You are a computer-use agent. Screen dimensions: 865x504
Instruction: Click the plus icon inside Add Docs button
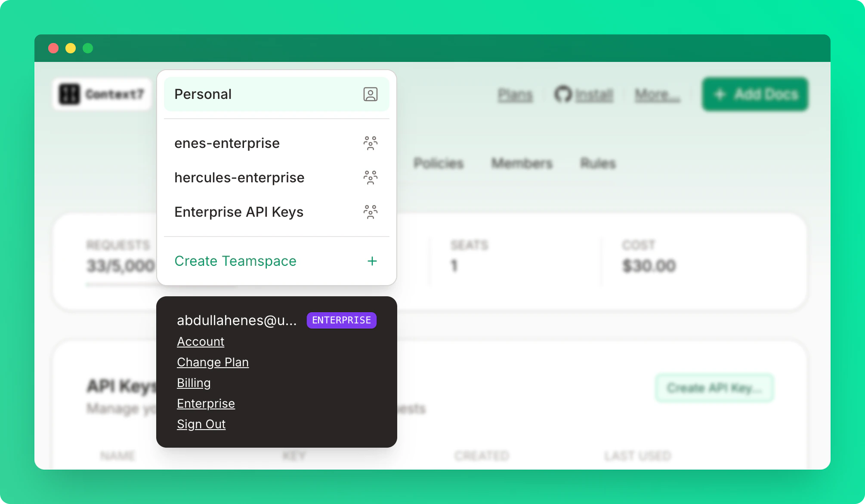pos(719,94)
